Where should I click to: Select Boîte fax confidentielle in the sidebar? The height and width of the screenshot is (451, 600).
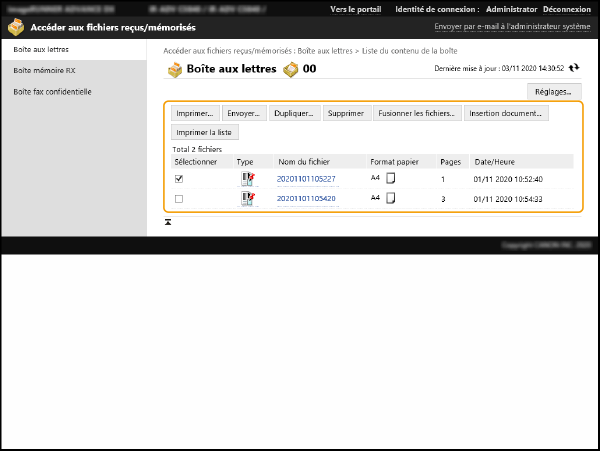pyautogui.click(x=52, y=91)
